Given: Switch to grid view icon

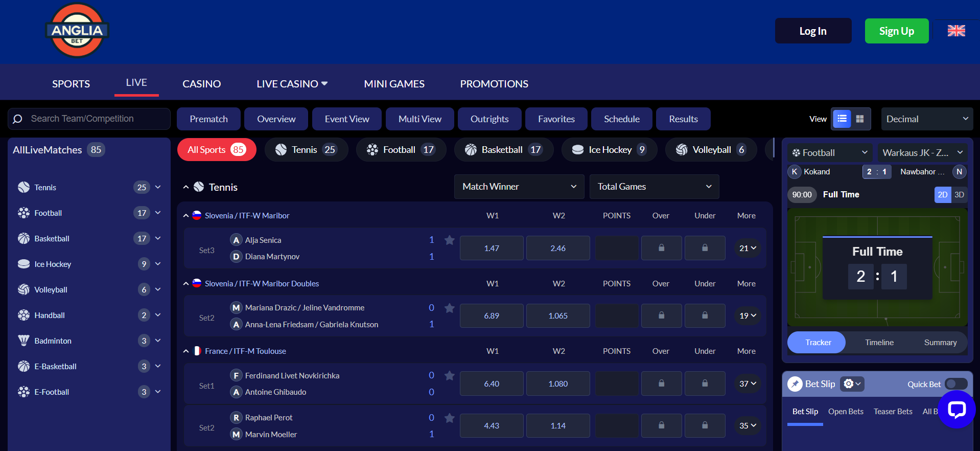Looking at the screenshot, I should (860, 119).
